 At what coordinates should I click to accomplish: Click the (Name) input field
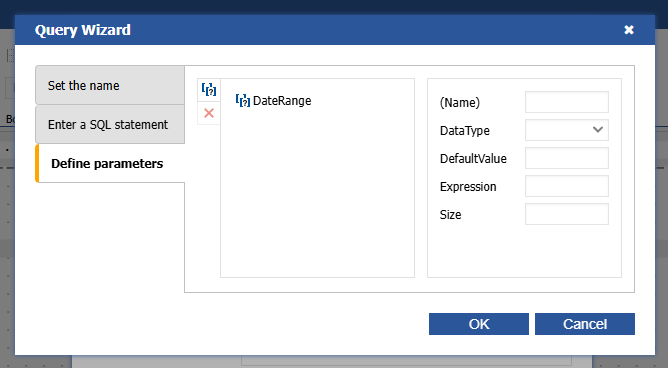(x=567, y=102)
